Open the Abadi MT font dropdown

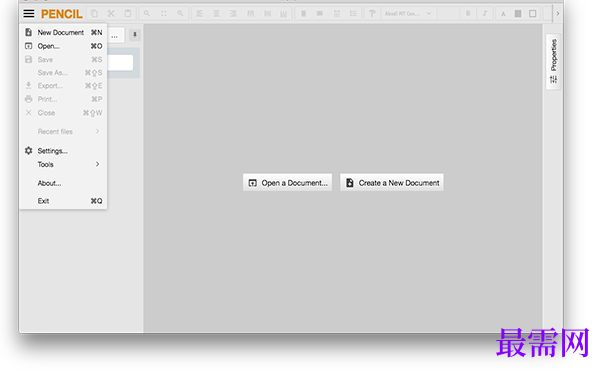[x=408, y=14]
